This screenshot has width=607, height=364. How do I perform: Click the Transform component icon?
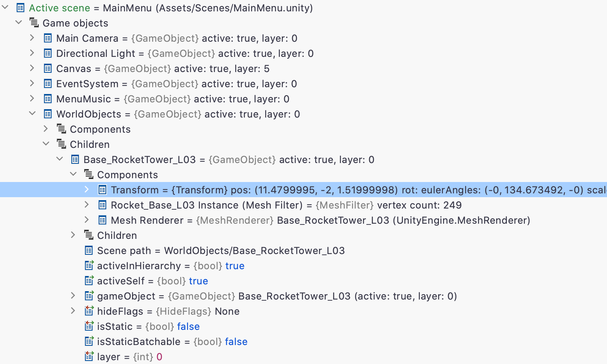point(102,190)
